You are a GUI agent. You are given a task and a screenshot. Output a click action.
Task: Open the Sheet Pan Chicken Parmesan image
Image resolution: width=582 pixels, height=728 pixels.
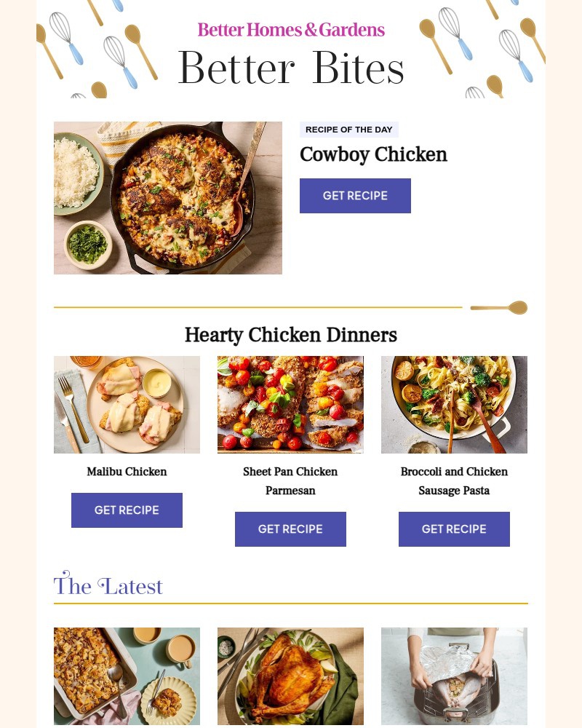pos(290,404)
